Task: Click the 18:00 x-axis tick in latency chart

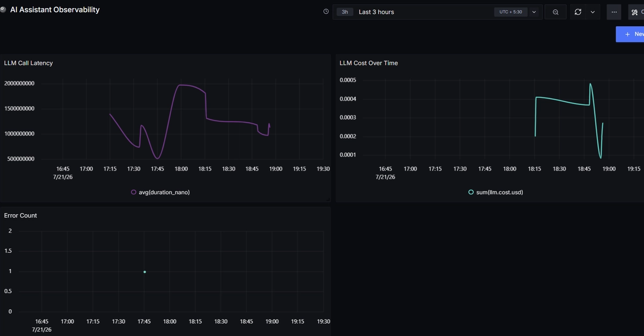Action: click(x=181, y=169)
